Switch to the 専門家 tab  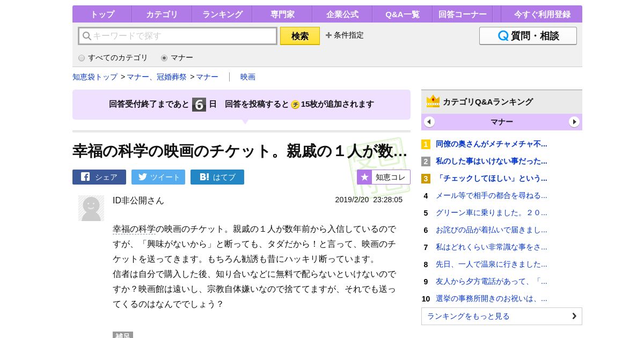tap(282, 14)
